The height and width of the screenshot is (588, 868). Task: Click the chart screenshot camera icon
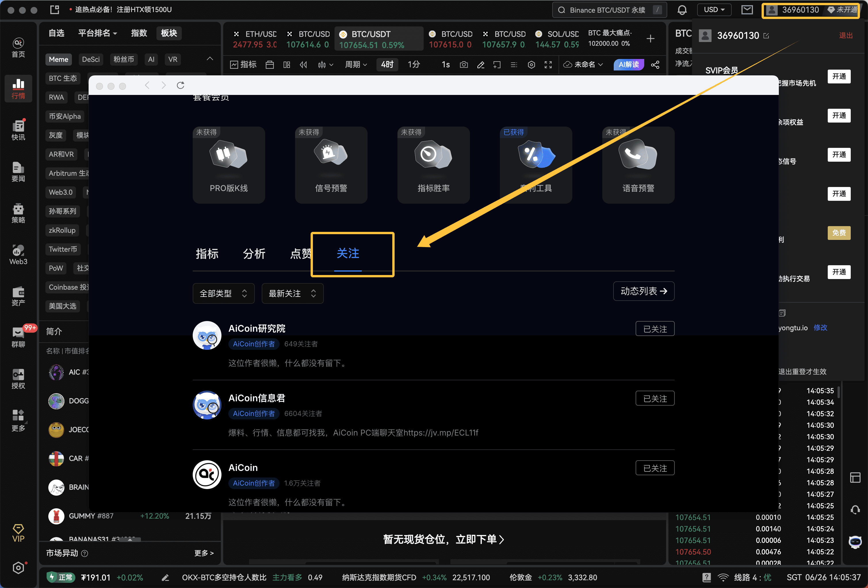[x=464, y=65]
